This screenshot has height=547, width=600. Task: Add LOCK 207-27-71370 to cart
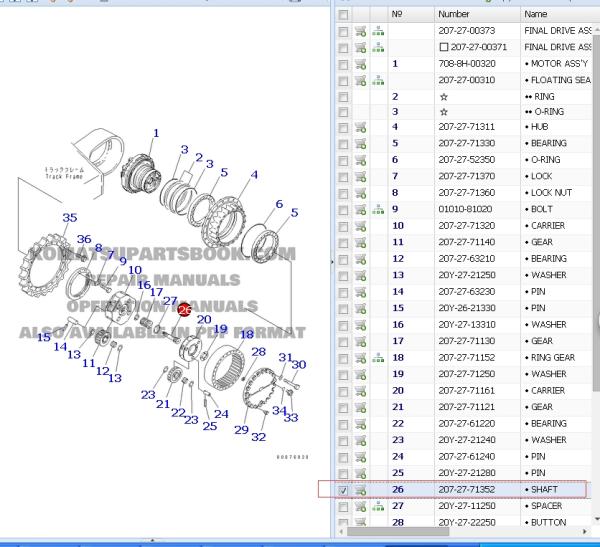tap(360, 176)
